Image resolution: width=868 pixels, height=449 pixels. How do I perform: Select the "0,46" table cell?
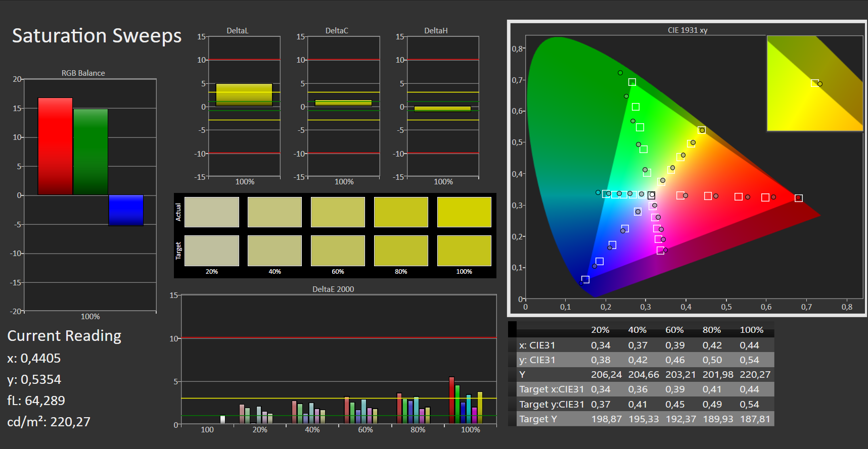[x=675, y=360]
